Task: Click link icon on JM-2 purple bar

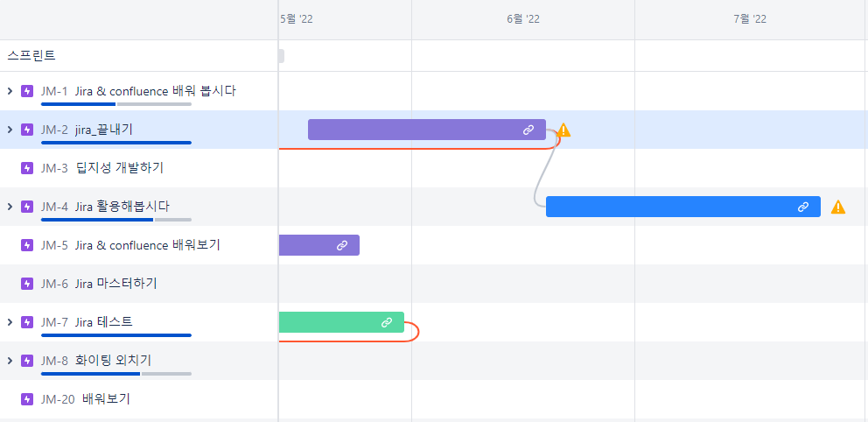Action: (x=528, y=130)
